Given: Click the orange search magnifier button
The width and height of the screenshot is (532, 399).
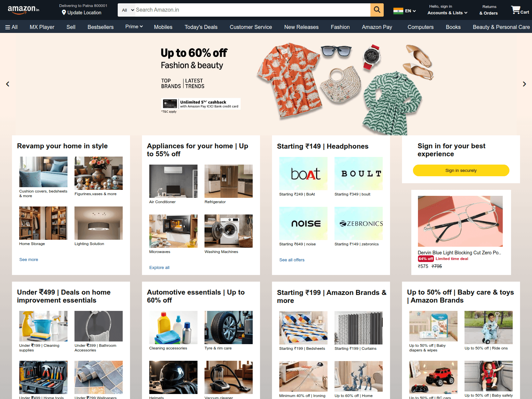Looking at the screenshot, I should click(377, 10).
